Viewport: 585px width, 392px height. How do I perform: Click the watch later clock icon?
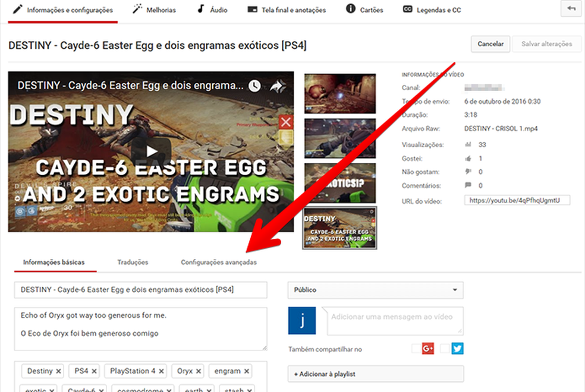point(254,86)
